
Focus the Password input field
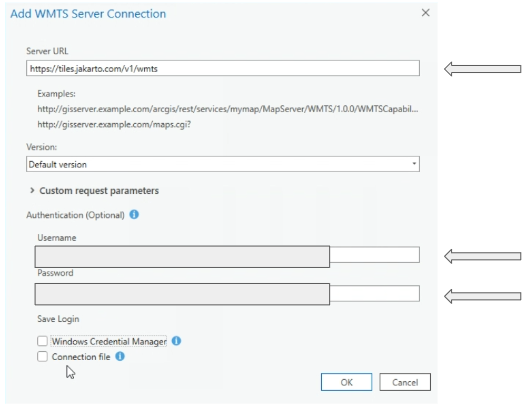[x=227, y=294]
